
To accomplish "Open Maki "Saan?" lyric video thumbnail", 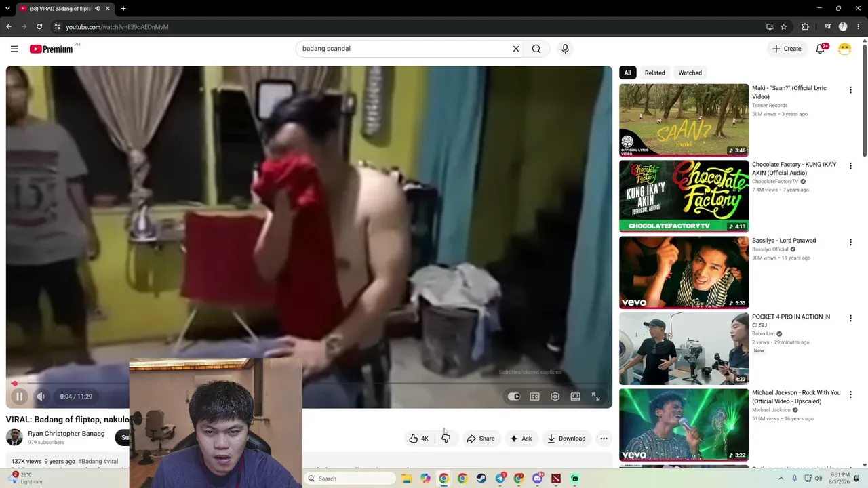I will pos(684,120).
